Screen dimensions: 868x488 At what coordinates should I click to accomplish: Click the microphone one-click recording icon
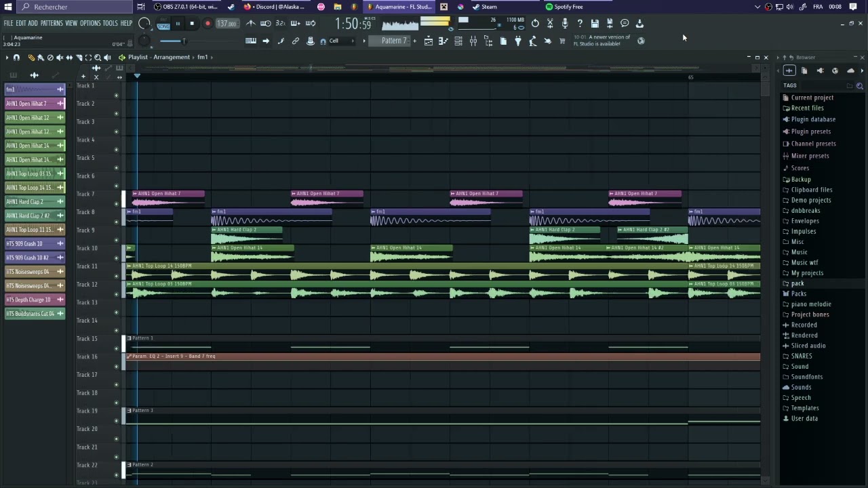click(565, 24)
